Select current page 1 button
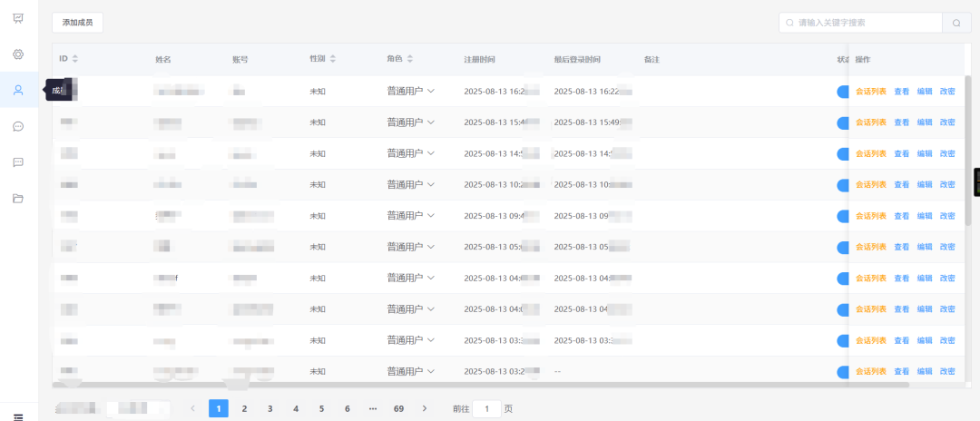This screenshot has height=421, width=980. (x=219, y=408)
